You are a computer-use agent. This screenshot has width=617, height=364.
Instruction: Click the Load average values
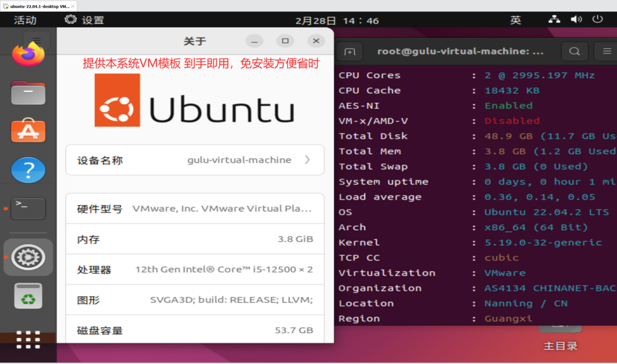pos(539,197)
